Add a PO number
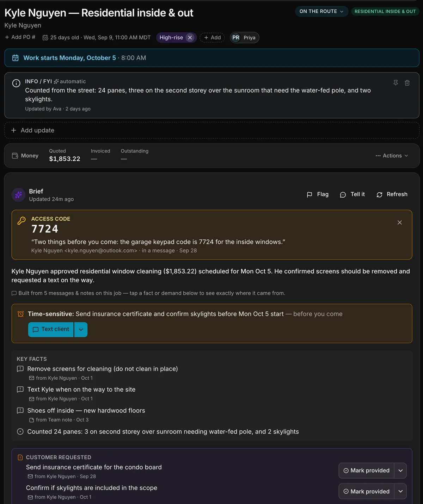Viewport: 423px width, 504px height. pyautogui.click(x=20, y=37)
